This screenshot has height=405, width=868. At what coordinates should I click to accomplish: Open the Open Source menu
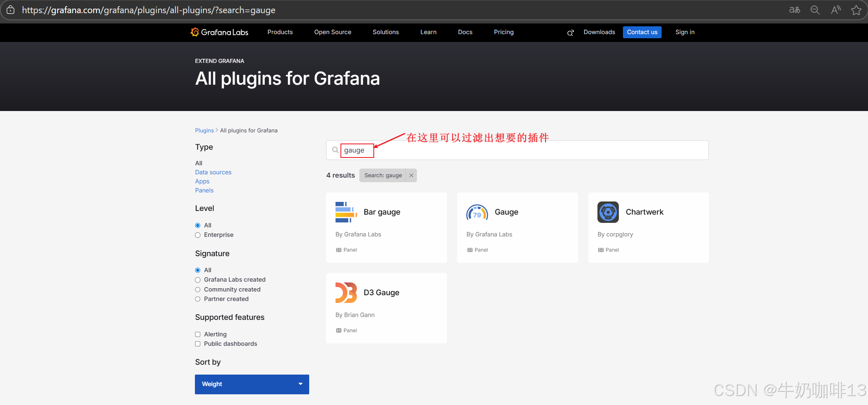pos(333,32)
